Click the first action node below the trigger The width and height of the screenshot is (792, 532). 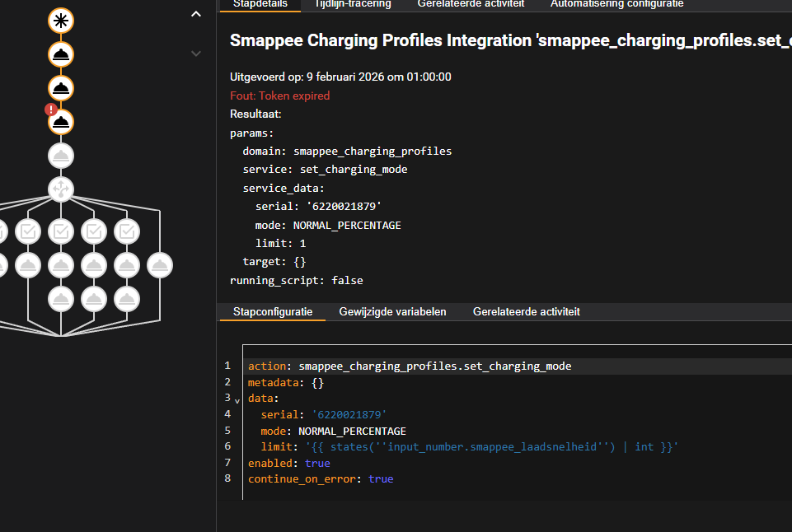(x=61, y=55)
